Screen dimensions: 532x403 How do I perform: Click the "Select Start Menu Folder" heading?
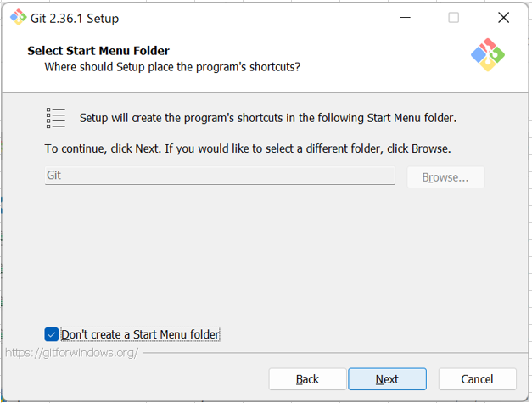(x=98, y=51)
